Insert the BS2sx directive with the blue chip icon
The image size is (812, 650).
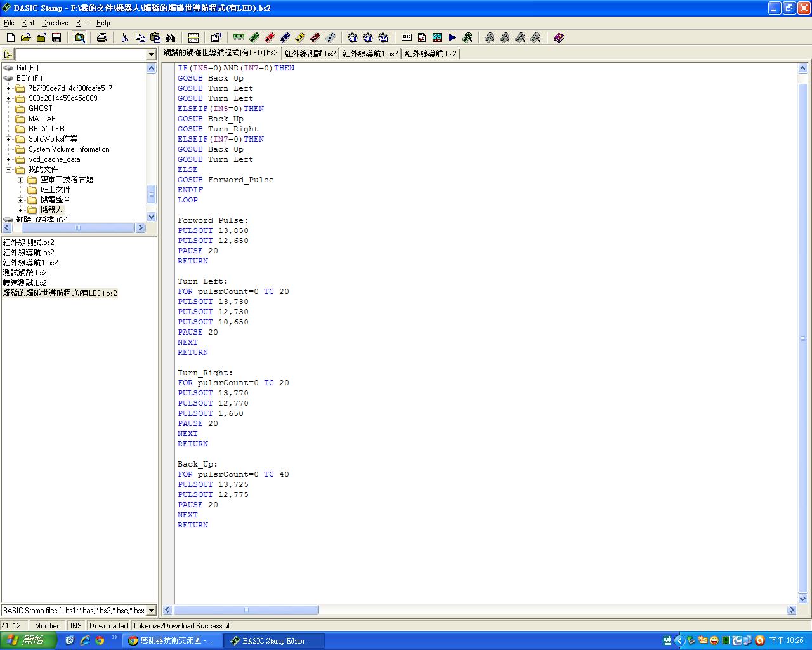(x=285, y=38)
